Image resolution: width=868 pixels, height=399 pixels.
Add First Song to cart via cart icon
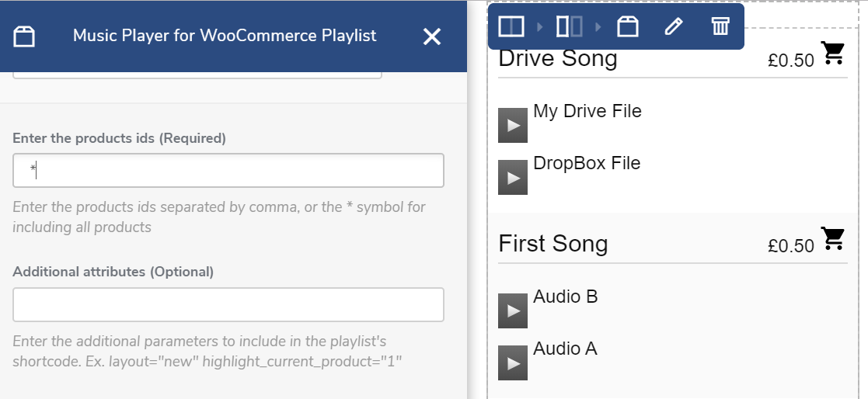point(833,238)
